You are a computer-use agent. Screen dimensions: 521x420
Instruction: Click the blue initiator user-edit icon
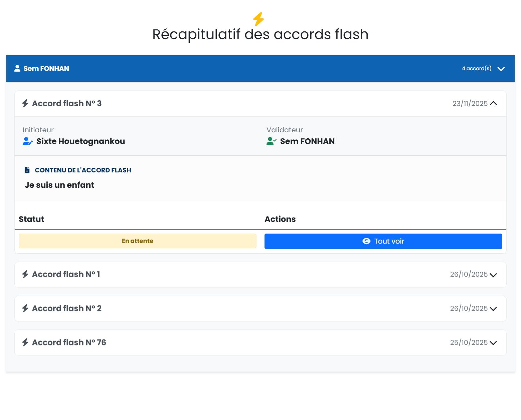pyautogui.click(x=27, y=141)
